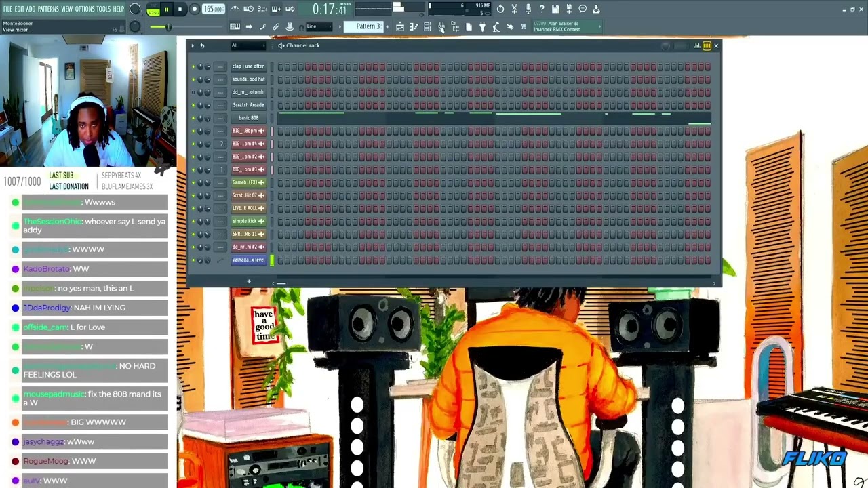This screenshot has height=488, width=868.
Task: Select the basic 808 channel button
Action: [x=248, y=118]
